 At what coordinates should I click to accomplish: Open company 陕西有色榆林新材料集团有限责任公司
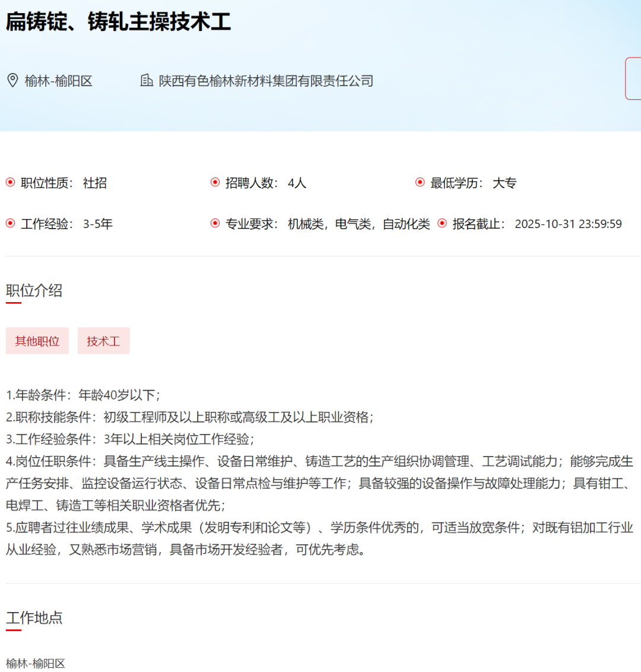click(x=266, y=81)
